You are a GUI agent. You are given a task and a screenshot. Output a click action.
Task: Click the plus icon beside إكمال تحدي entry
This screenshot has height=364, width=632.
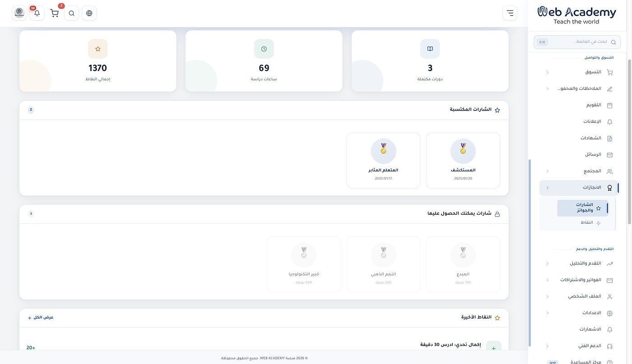494,348
